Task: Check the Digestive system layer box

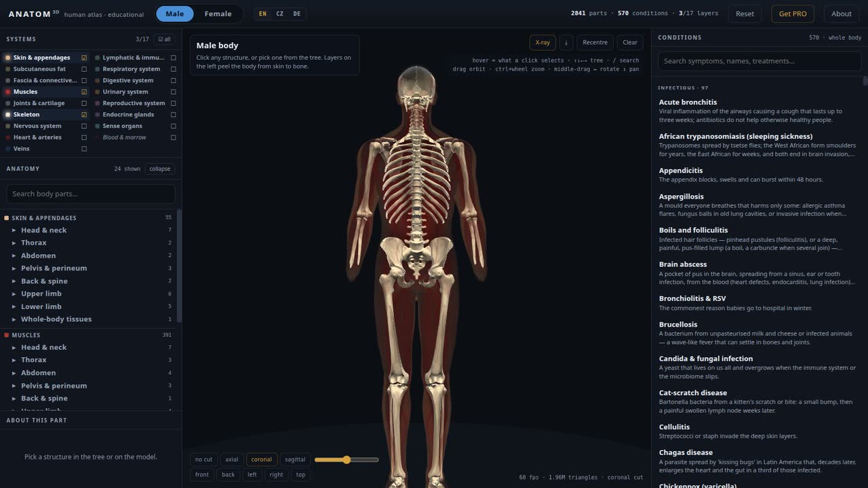Action: pos(174,81)
